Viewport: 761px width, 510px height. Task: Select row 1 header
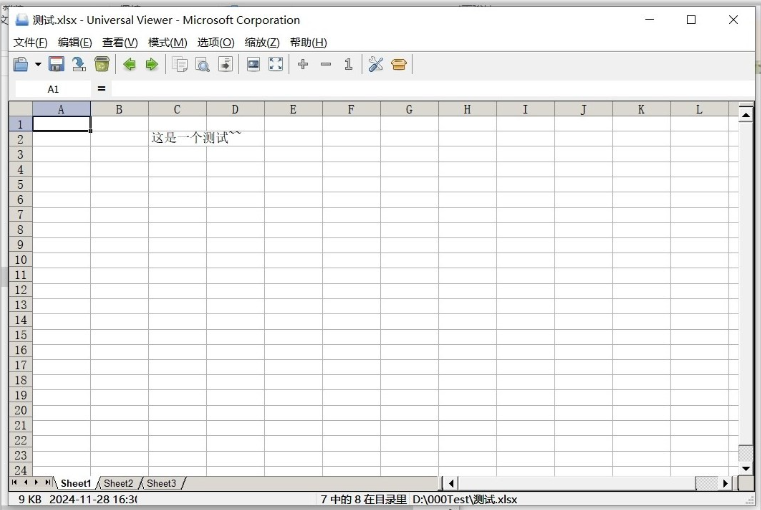(20, 124)
